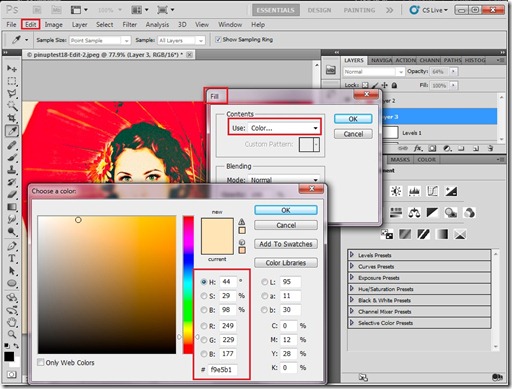Screen dimensions: 512x389
Task: Click the layer effects fx icon
Action: pos(418,148)
